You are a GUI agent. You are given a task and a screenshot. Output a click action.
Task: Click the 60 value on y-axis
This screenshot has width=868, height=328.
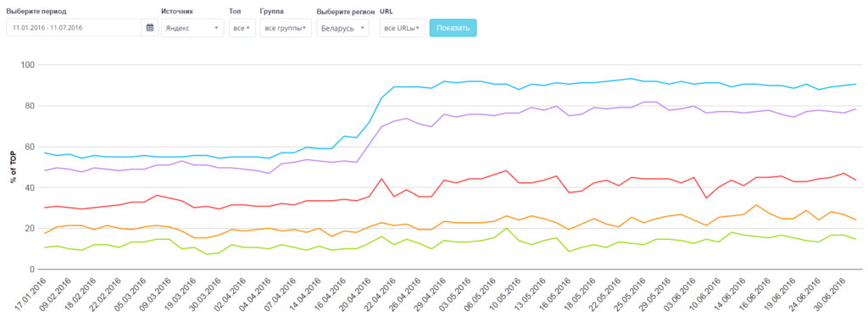click(31, 147)
